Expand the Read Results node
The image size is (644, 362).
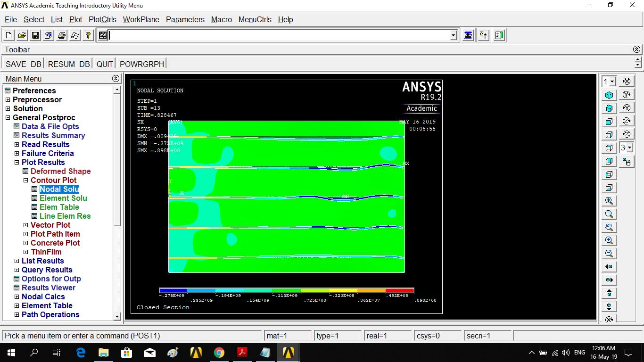click(x=17, y=144)
